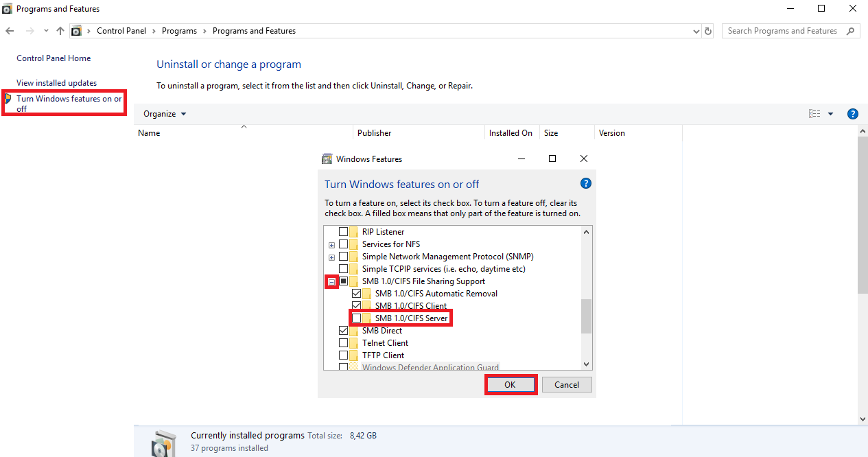Uncheck the SMB Direct checkbox

point(343,331)
